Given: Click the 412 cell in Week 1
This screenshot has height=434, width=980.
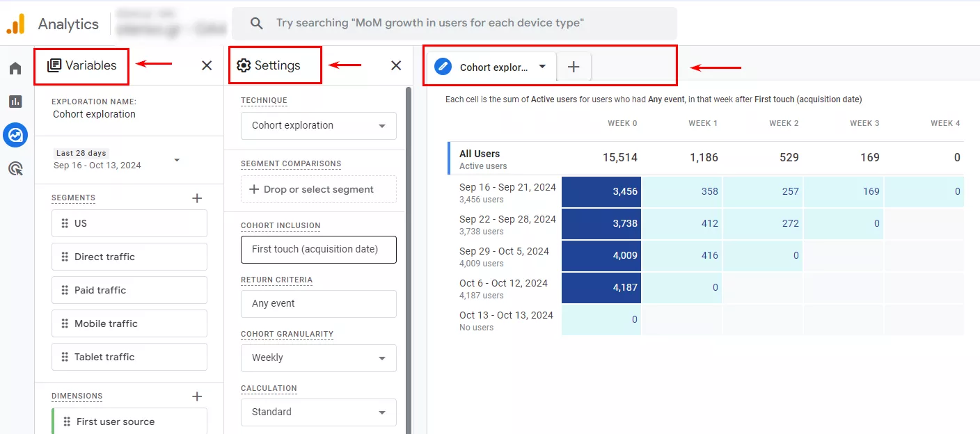Looking at the screenshot, I should click(x=682, y=224).
